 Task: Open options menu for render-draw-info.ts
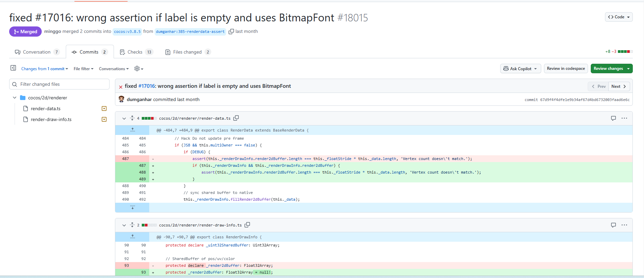coord(624,225)
